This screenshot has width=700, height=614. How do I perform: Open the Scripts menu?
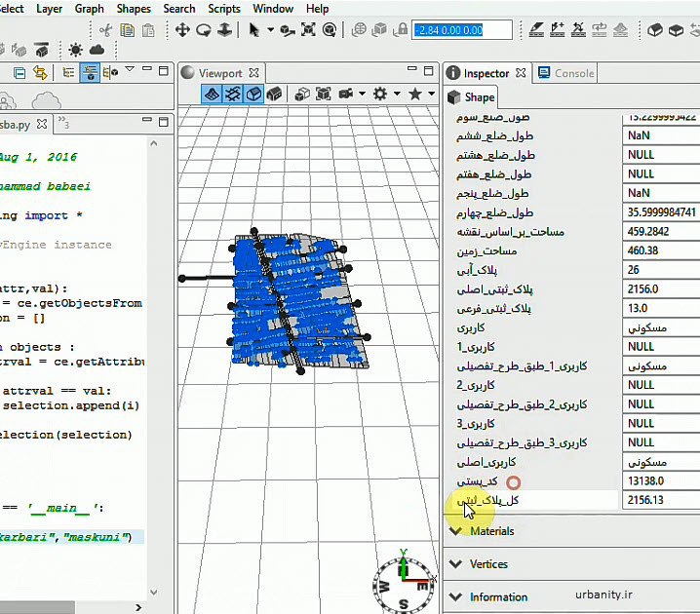(224, 9)
